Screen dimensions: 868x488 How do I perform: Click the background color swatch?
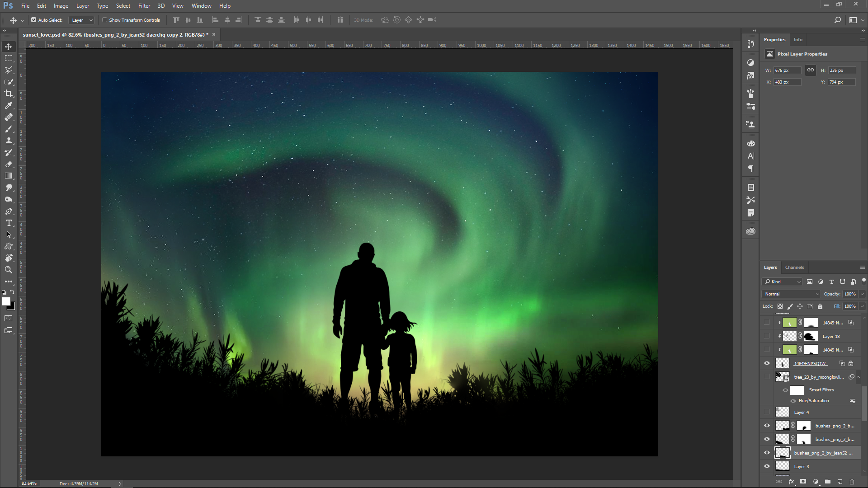click(12, 307)
